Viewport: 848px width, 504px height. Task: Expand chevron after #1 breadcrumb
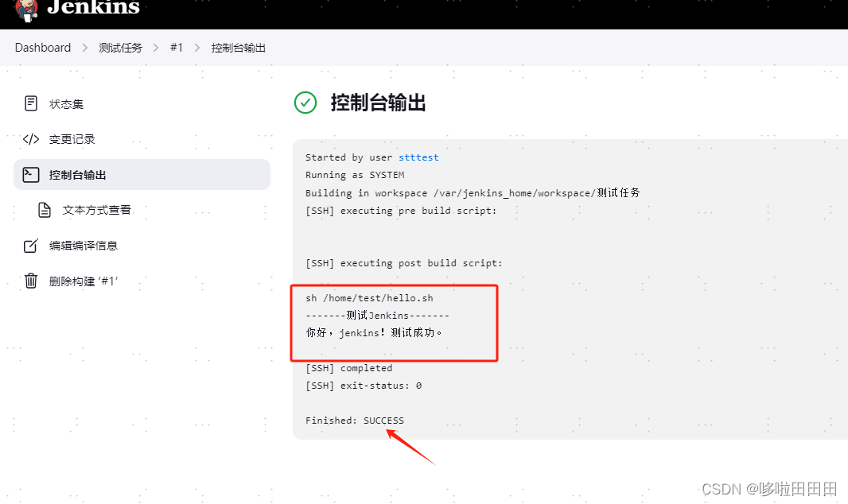tap(196, 48)
